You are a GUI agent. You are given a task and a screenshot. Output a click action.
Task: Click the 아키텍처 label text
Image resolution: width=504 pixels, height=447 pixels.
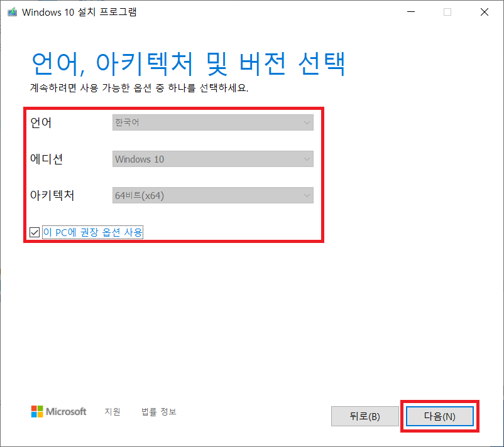coord(52,195)
